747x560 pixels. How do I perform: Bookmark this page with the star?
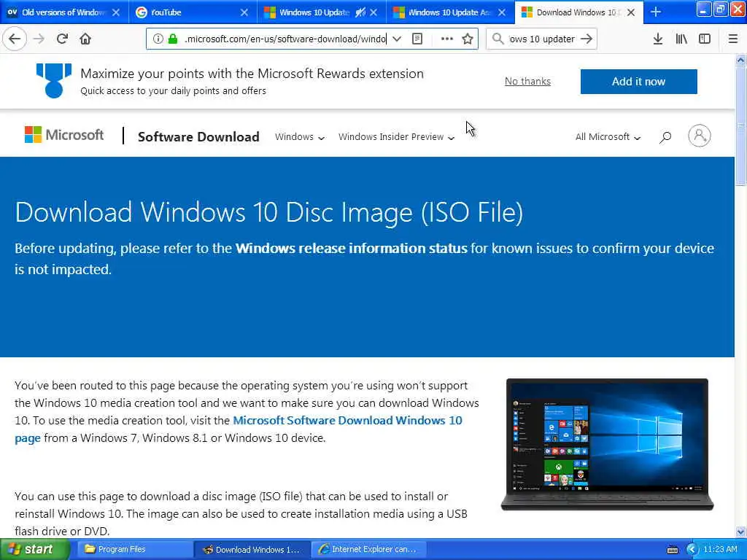(x=468, y=39)
